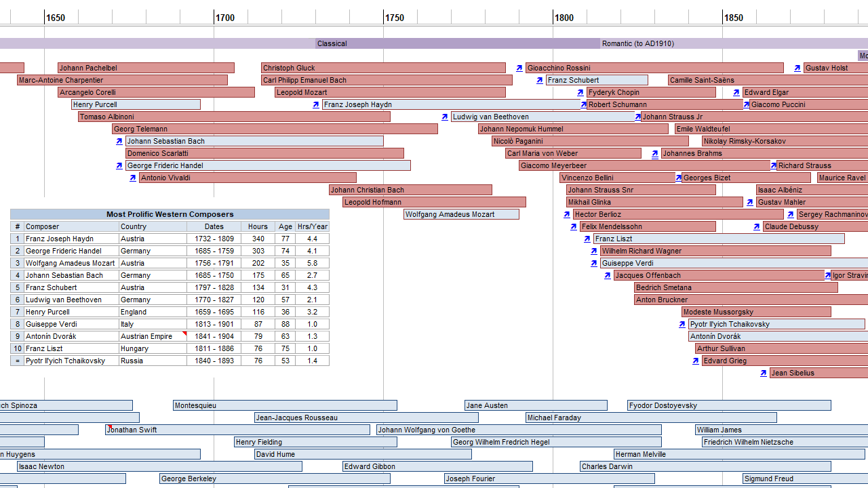Follow the link icon beside Franz Joseph Haydn

(316, 104)
